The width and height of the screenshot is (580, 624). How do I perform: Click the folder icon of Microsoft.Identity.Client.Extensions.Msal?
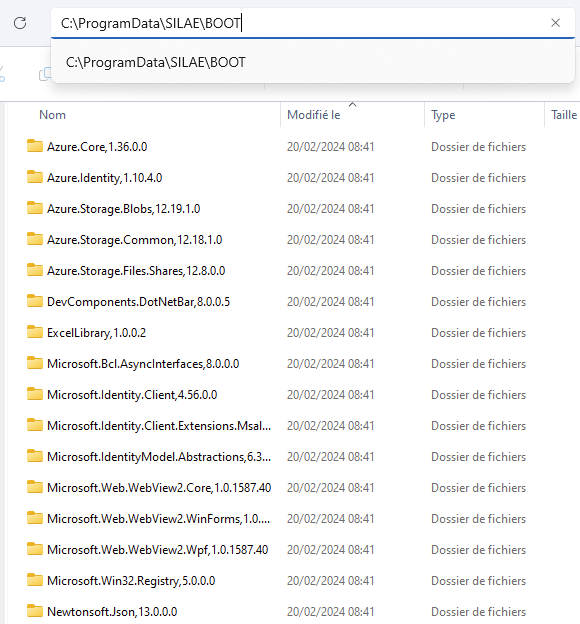35,425
